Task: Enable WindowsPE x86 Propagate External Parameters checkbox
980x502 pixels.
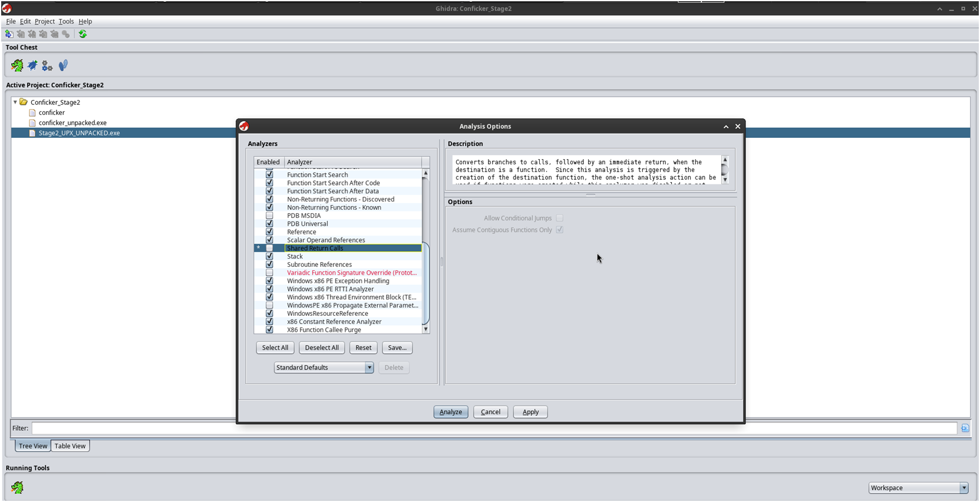Action: tap(269, 305)
